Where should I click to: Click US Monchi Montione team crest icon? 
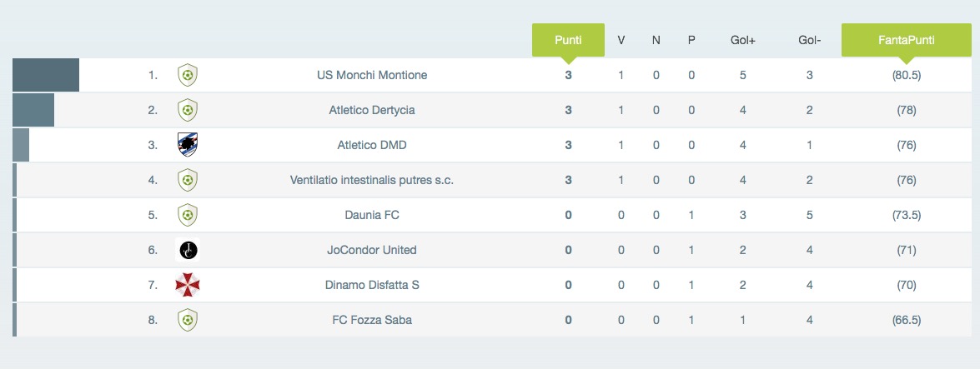click(x=188, y=75)
